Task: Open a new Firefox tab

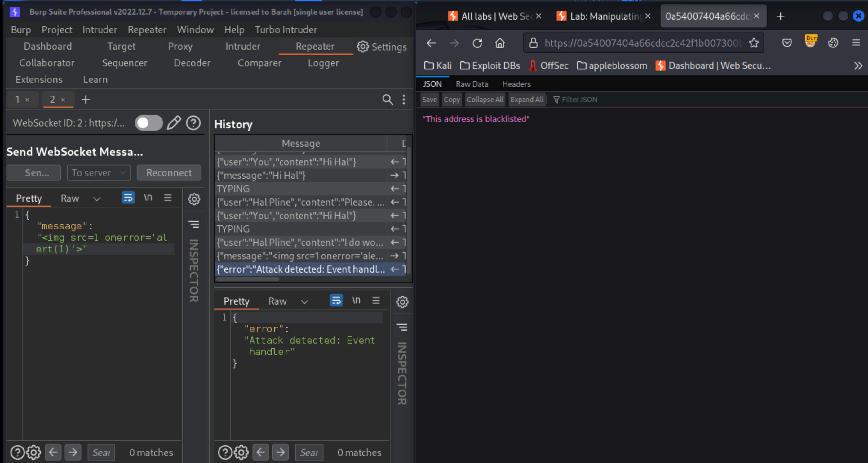Action: (x=780, y=16)
